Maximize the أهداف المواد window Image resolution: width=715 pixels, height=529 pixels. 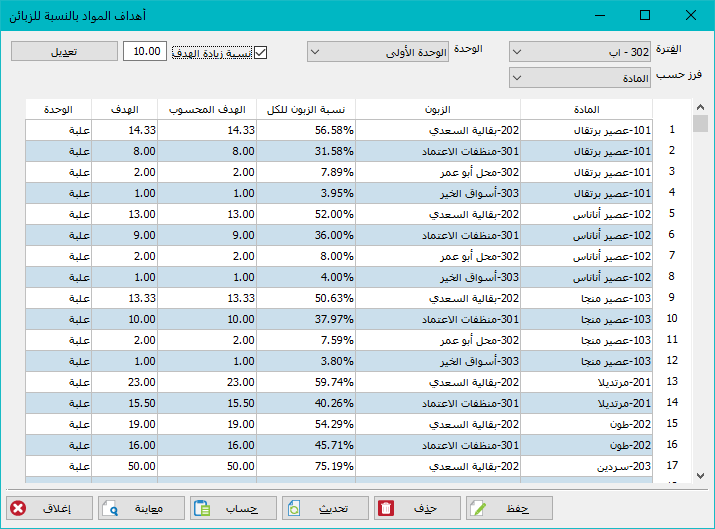coord(645,16)
